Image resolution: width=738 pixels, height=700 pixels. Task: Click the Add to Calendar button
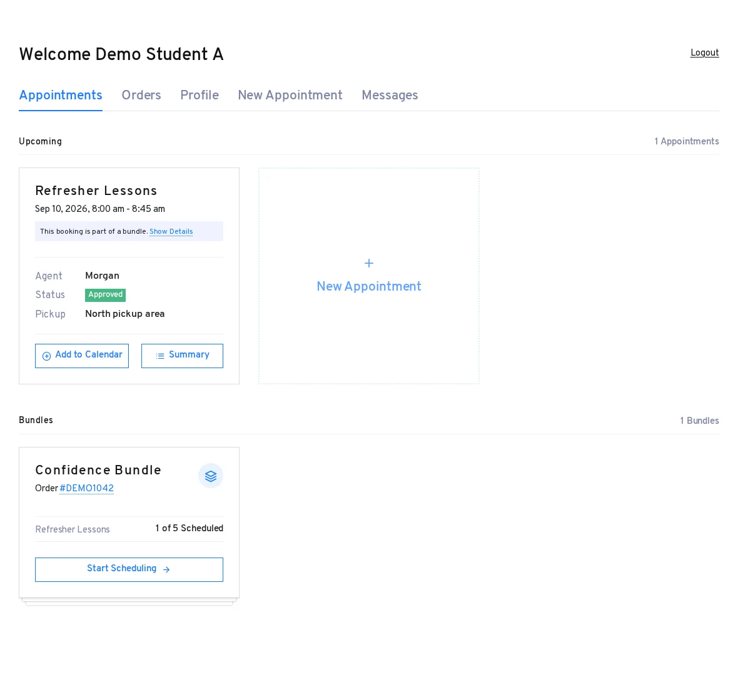82,356
